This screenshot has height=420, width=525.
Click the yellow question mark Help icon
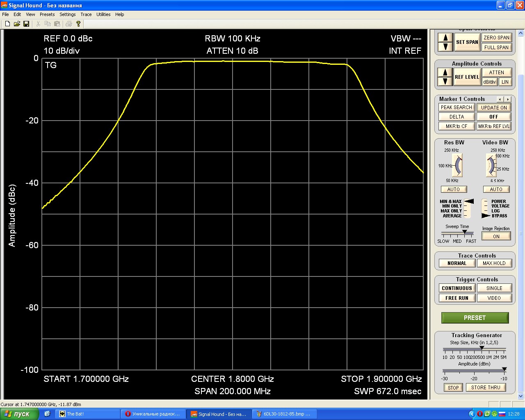point(78,24)
